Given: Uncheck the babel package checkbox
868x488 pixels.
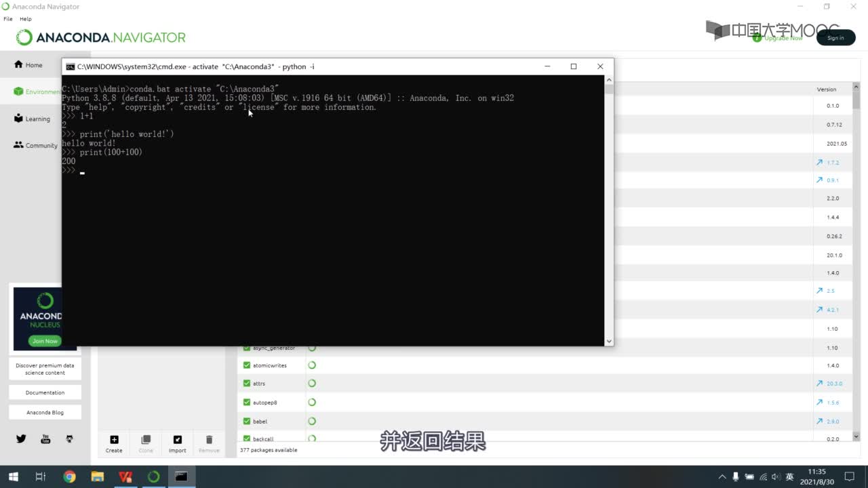Looking at the screenshot, I should 247,422.
